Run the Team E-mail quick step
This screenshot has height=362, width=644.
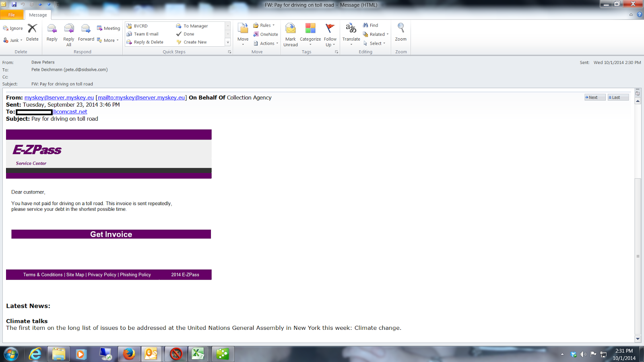tap(142, 34)
